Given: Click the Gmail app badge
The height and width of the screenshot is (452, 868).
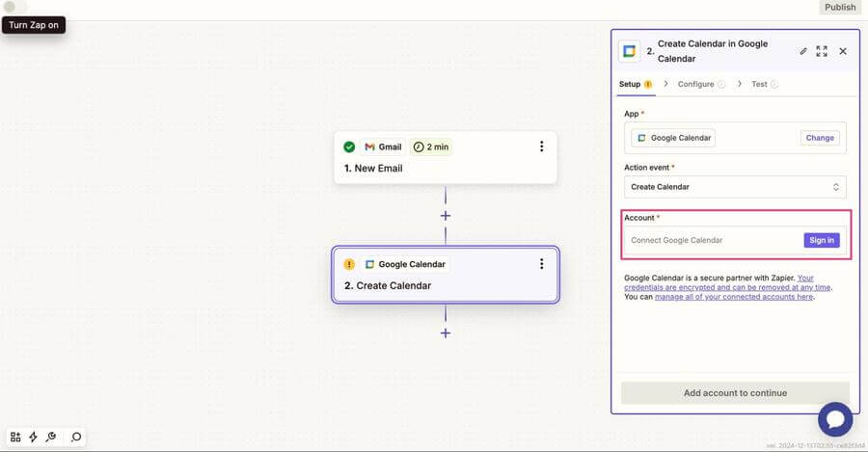Looking at the screenshot, I should 383,147.
